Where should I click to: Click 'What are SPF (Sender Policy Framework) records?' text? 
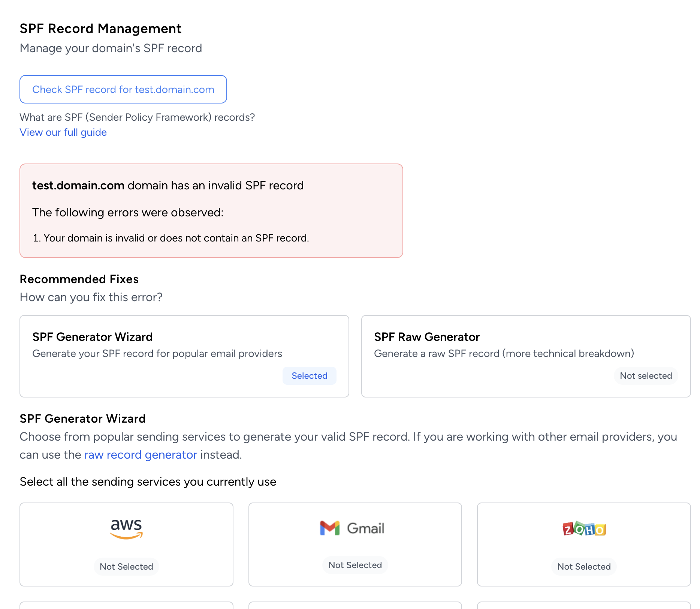pyautogui.click(x=137, y=117)
